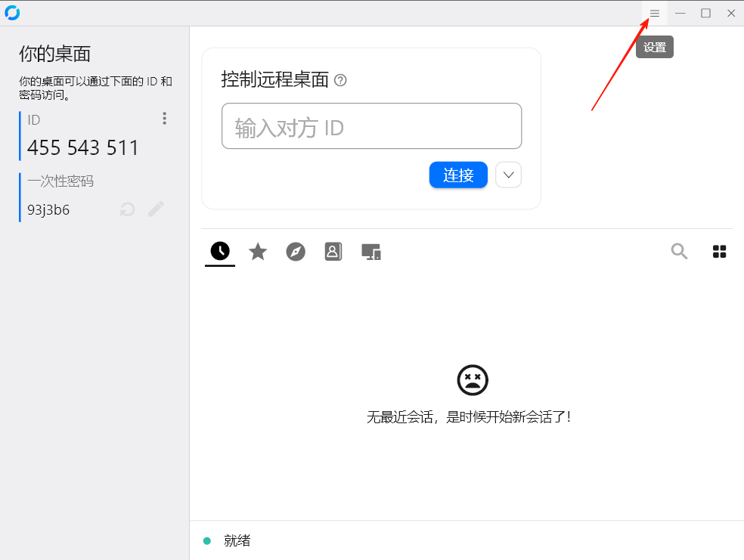Open the address book tab
The width and height of the screenshot is (744, 560).
tap(333, 252)
